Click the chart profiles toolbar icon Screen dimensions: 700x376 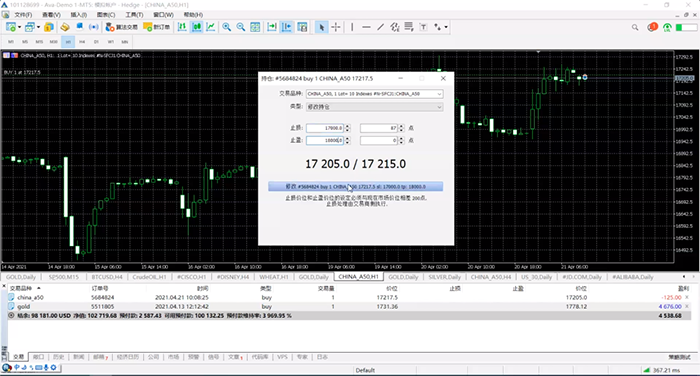pyautogui.click(x=29, y=27)
